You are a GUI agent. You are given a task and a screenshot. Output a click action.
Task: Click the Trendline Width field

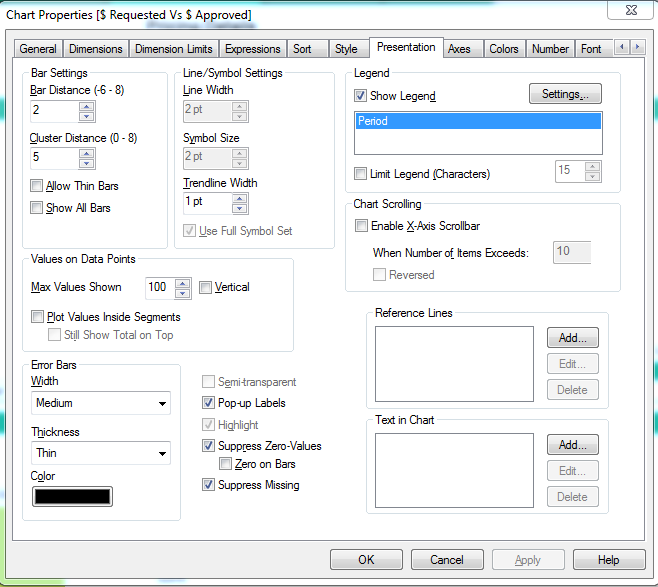click(208, 203)
